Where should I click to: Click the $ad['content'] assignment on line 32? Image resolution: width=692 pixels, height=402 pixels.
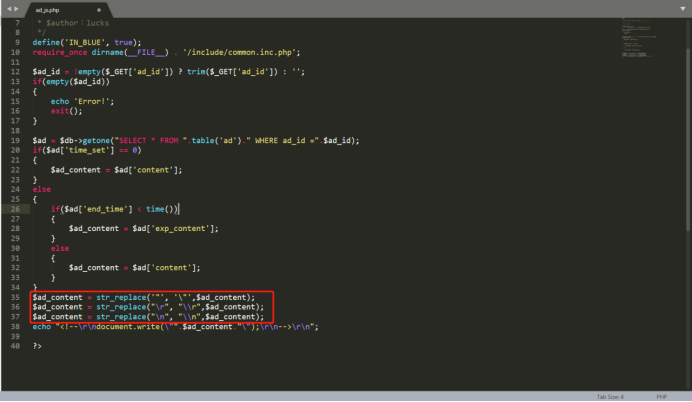[134, 268]
